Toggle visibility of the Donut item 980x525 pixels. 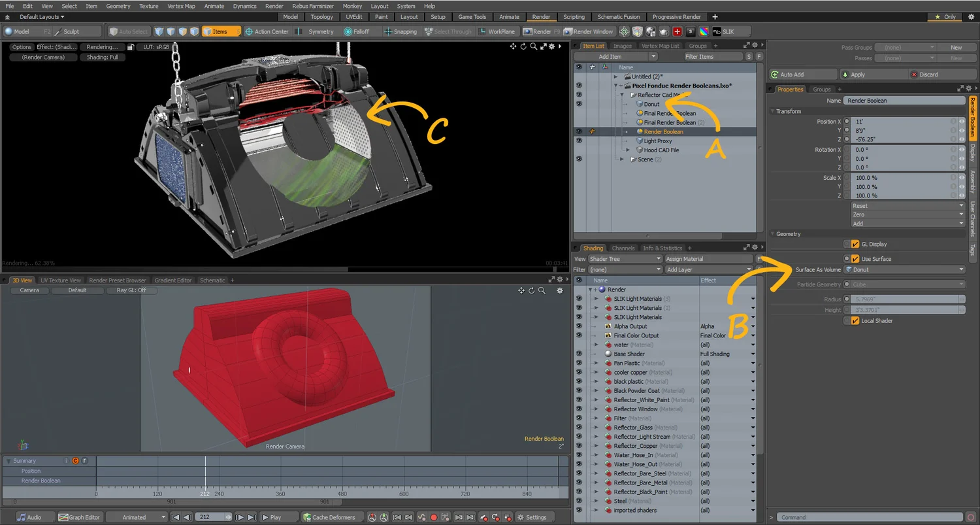point(579,103)
